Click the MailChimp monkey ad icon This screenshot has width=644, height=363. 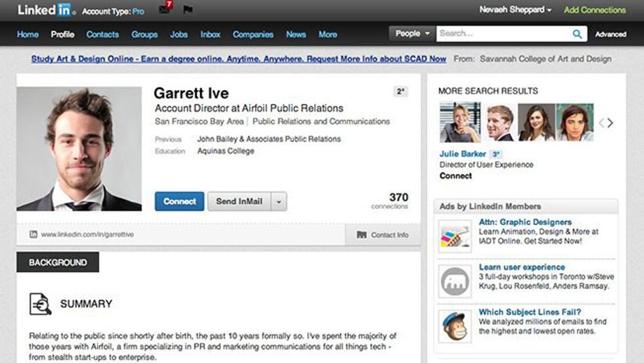[x=455, y=326]
